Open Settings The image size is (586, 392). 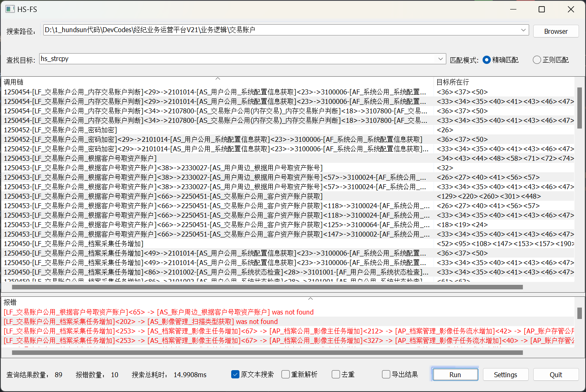(505, 375)
